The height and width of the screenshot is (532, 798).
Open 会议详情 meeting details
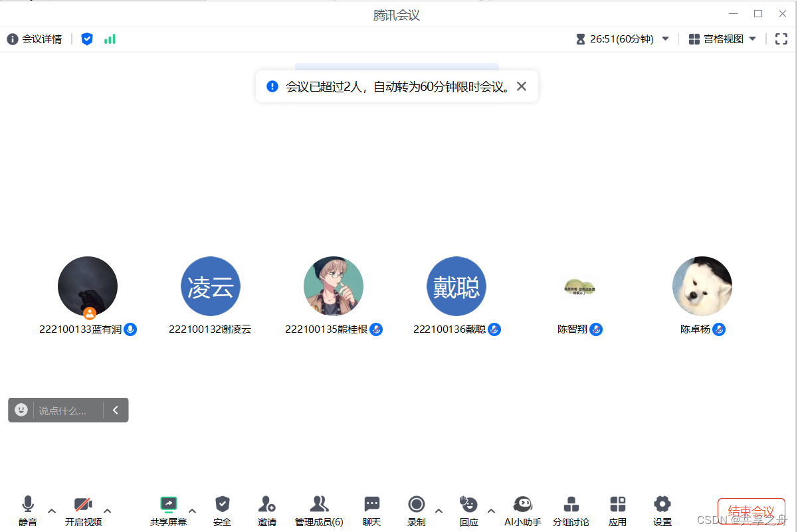(35, 39)
